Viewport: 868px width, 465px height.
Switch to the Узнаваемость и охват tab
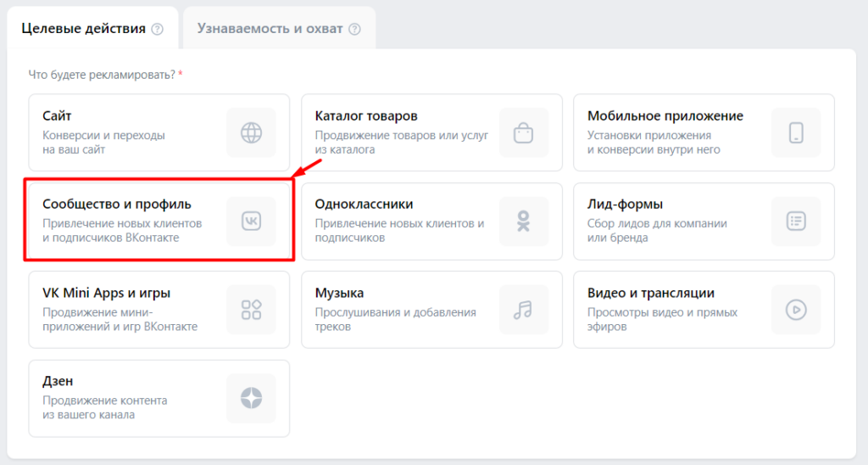[x=270, y=29]
